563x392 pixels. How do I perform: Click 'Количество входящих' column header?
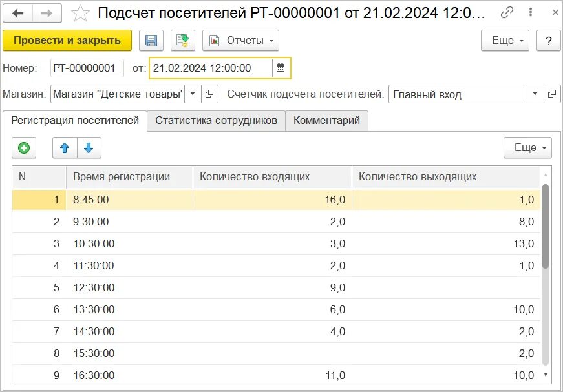click(x=273, y=177)
